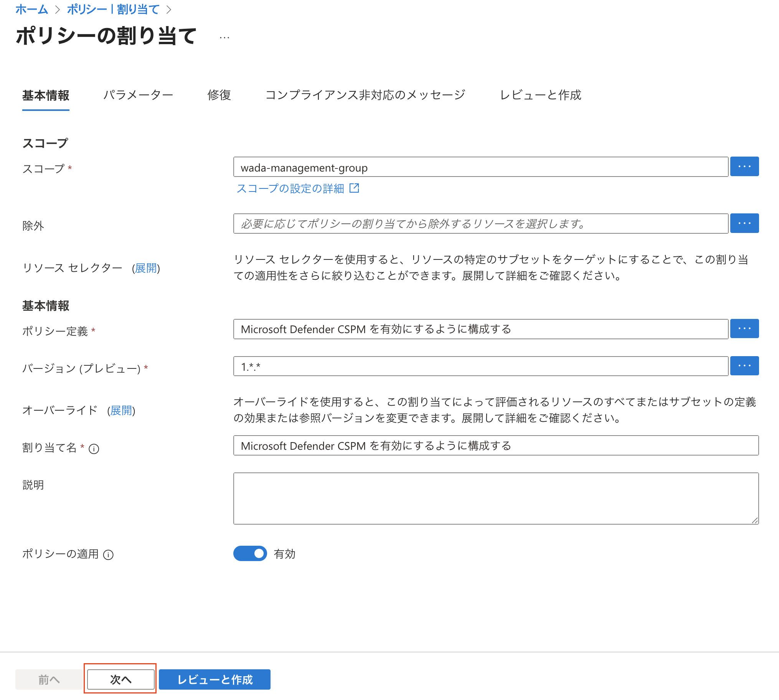Go to the レビューと作成 tab
The image size is (779, 700).
click(x=540, y=95)
